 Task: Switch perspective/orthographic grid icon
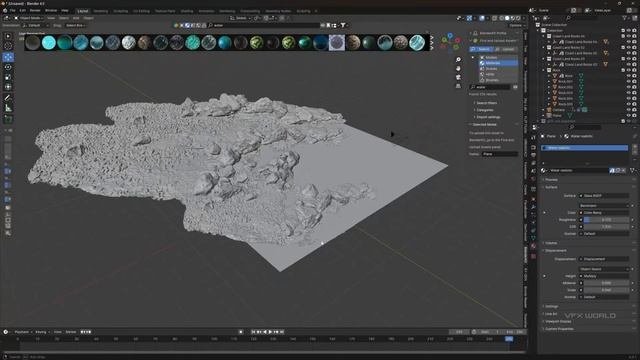click(x=458, y=86)
